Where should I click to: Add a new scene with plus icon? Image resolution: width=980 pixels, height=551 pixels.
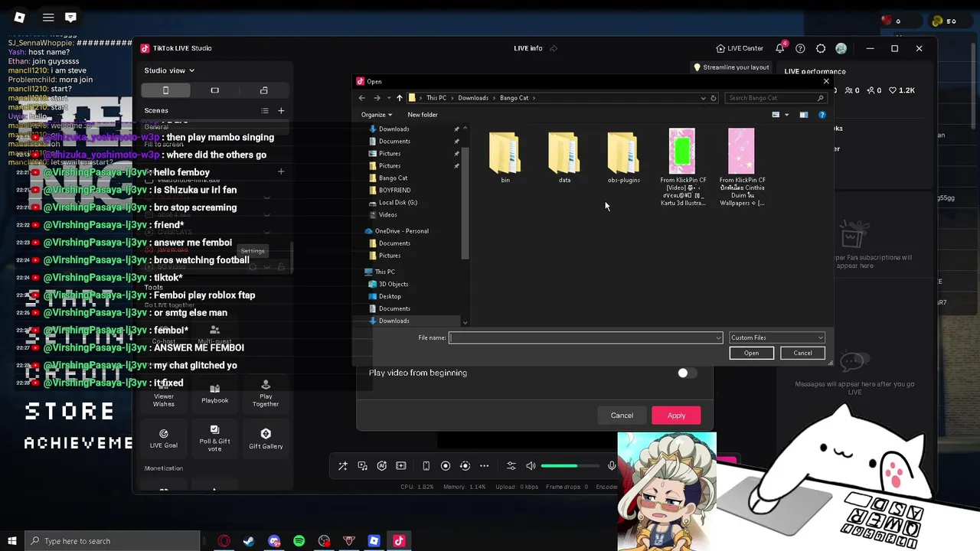[x=281, y=111]
